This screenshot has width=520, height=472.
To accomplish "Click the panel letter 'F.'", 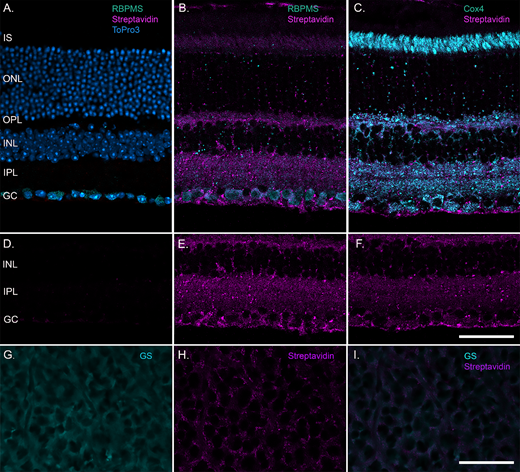I will tap(360, 244).
